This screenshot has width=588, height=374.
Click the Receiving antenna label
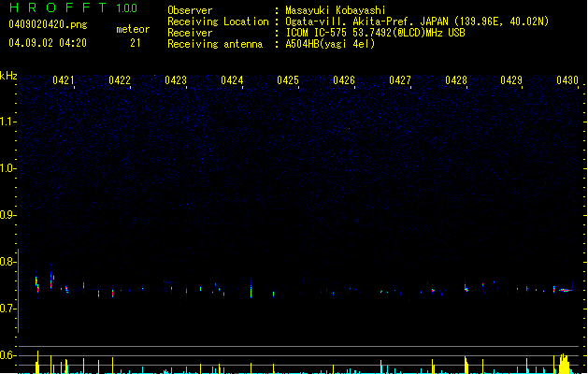coord(215,44)
